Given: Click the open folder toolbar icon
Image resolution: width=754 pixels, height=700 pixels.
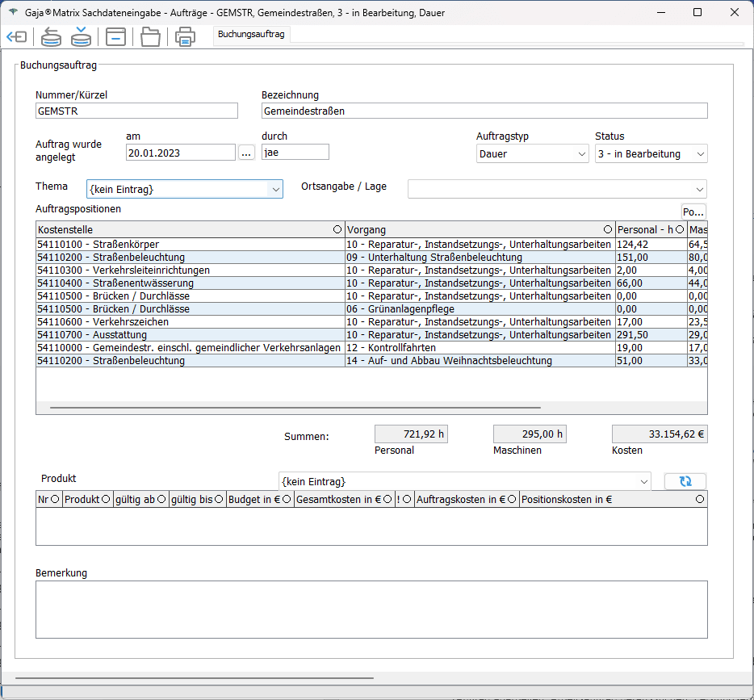Looking at the screenshot, I should point(150,37).
